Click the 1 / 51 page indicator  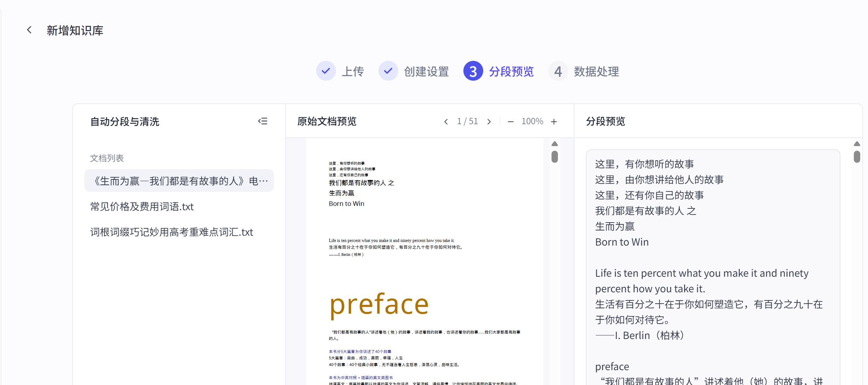467,121
